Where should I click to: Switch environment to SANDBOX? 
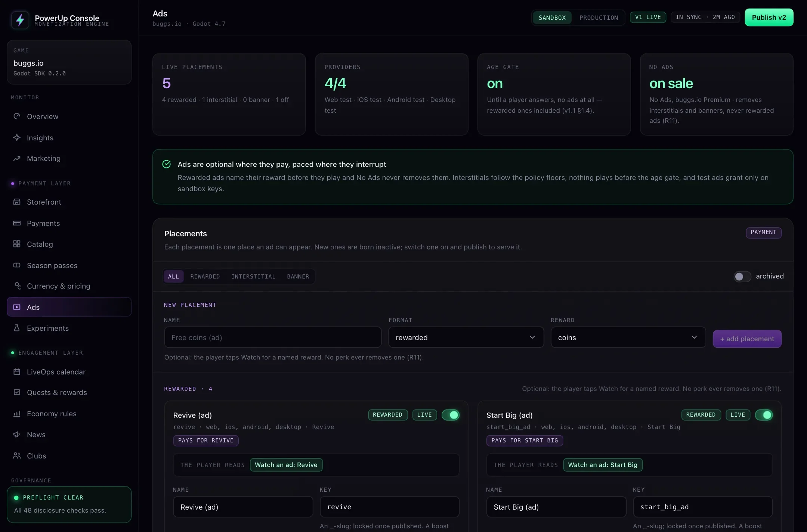tap(552, 18)
